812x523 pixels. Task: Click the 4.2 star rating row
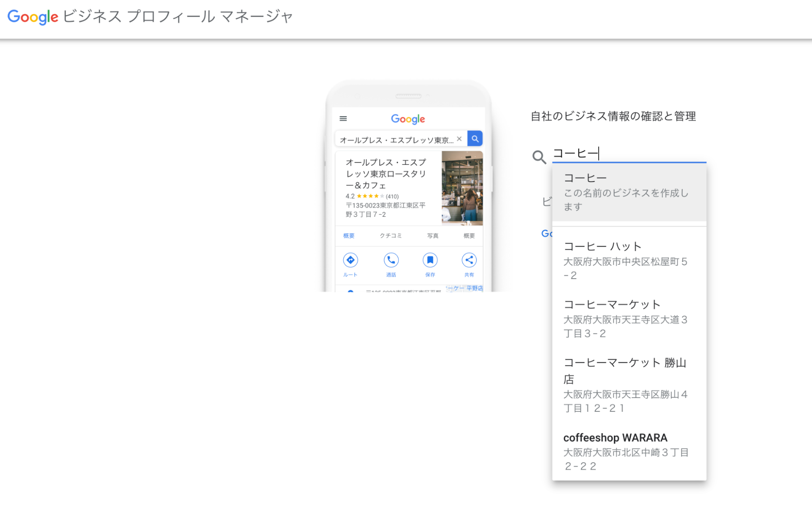(372, 196)
